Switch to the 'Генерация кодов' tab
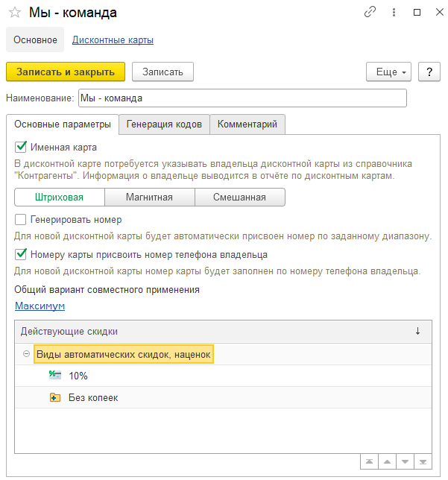This screenshot has width=448, height=480. coord(164,124)
